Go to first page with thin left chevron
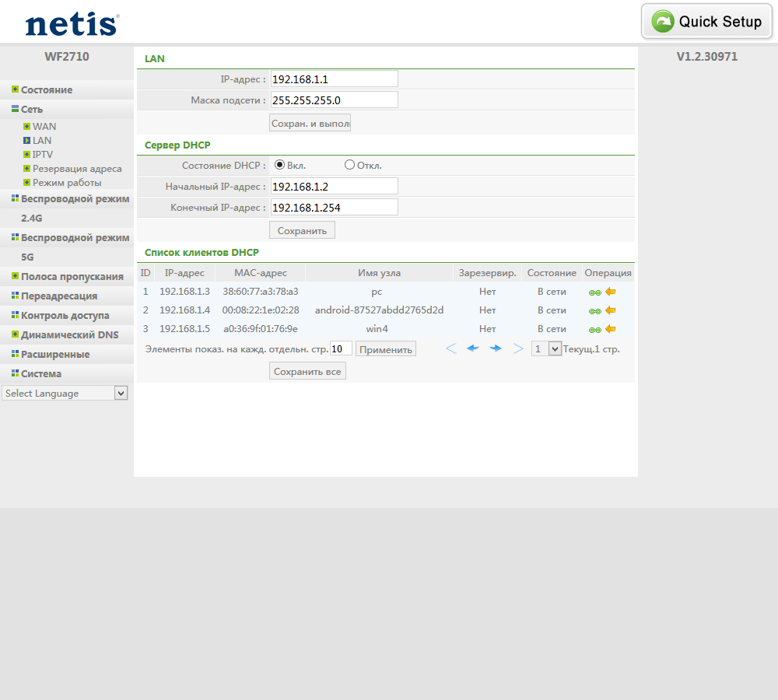 pos(451,348)
